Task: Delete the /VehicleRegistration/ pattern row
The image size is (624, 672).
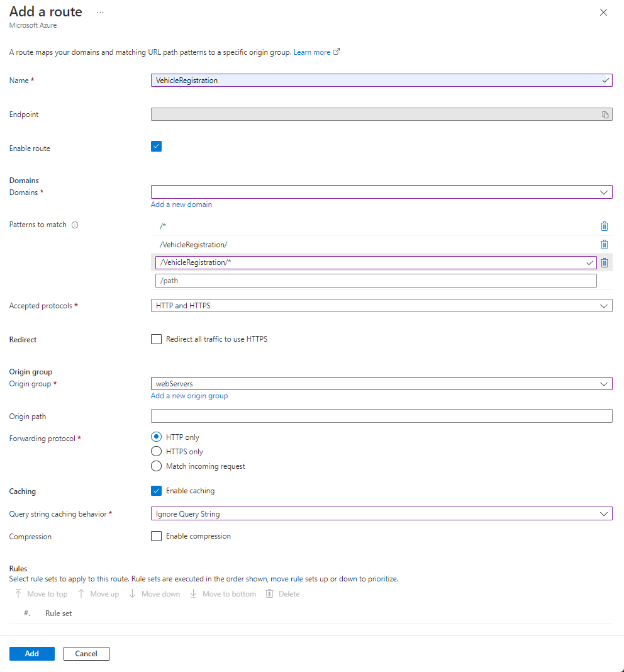Action: point(604,244)
